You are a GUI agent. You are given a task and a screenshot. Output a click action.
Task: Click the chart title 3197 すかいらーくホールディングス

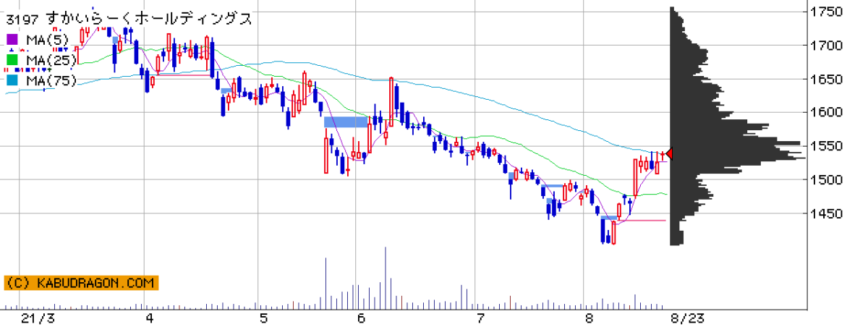coord(129,19)
